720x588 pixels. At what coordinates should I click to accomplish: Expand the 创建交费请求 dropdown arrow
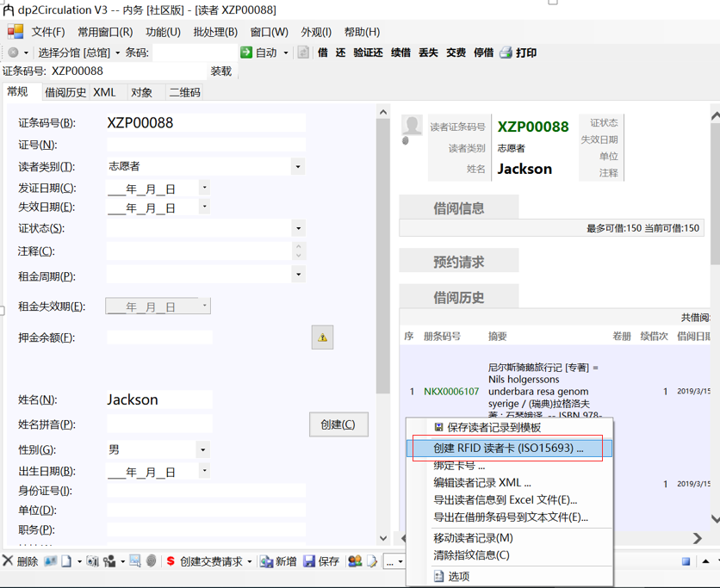tap(250, 561)
